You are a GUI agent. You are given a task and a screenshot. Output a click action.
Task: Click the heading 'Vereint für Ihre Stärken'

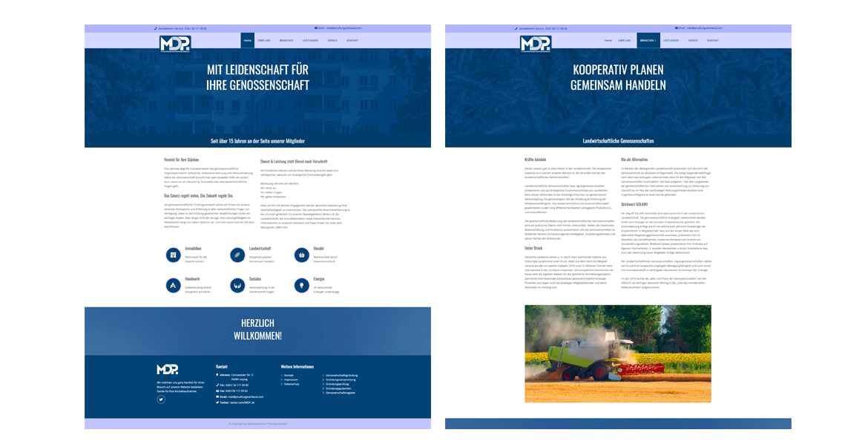coord(181,160)
